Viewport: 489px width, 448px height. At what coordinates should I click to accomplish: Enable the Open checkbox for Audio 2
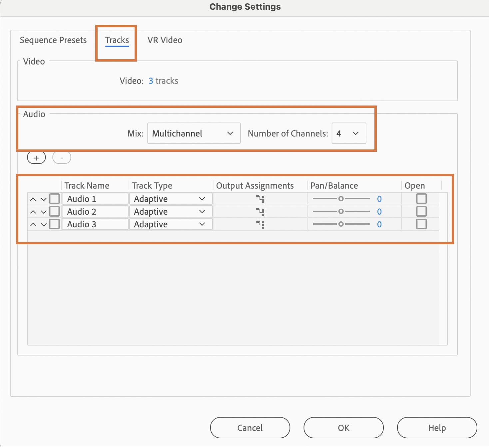(421, 212)
